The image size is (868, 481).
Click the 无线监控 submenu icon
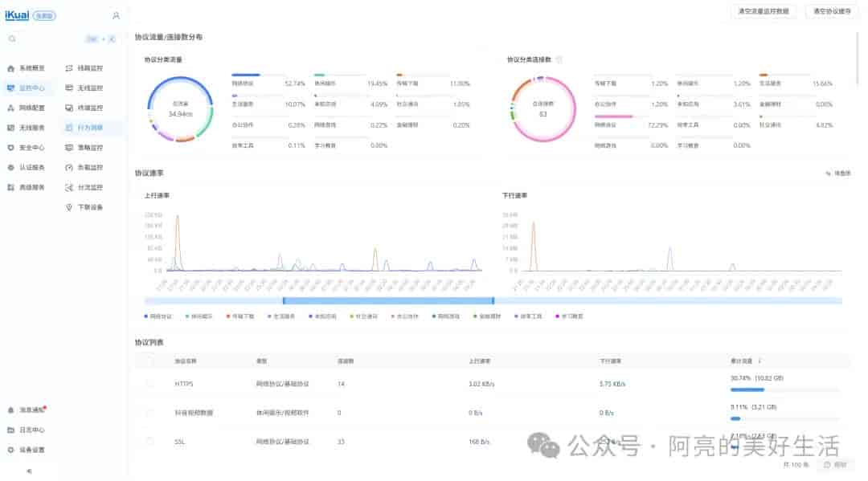(69, 88)
